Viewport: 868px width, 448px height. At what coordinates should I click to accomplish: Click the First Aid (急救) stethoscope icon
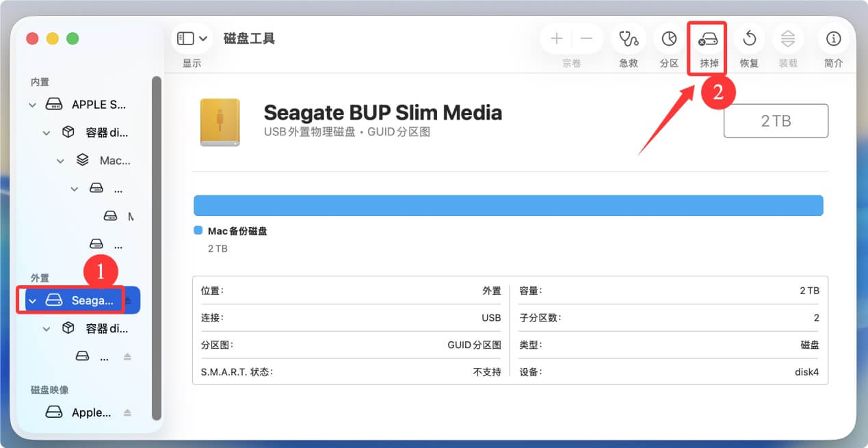628,39
